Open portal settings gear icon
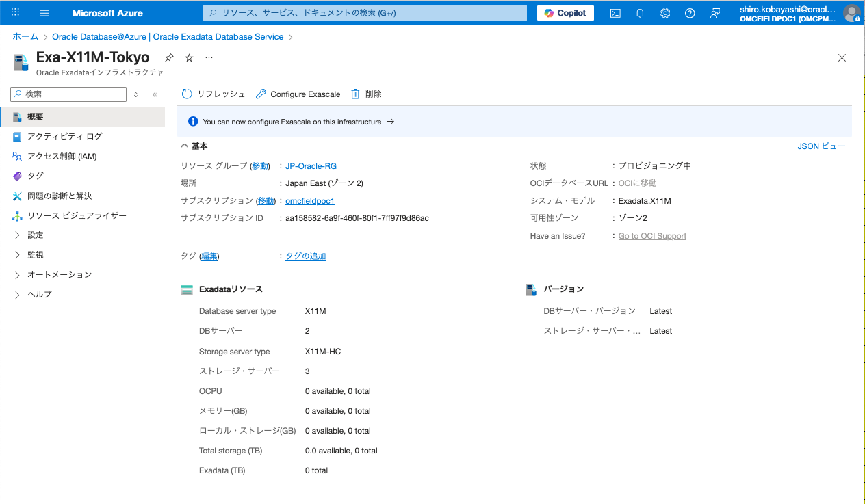 pos(665,13)
